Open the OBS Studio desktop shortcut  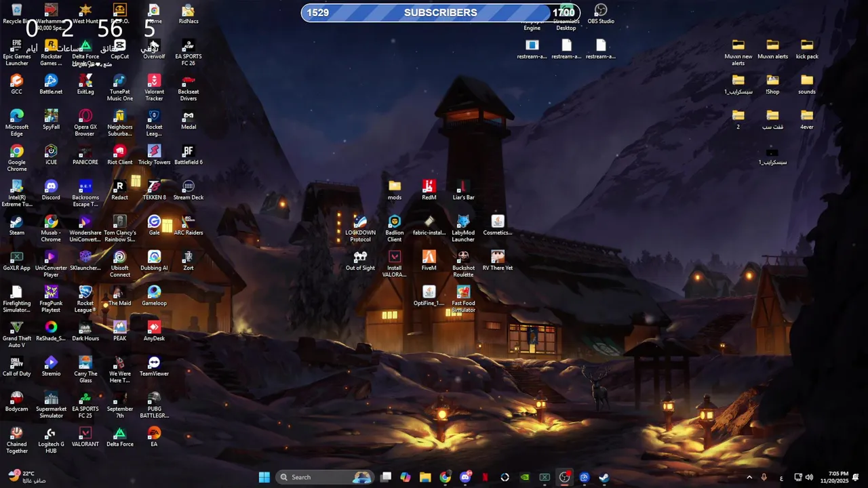point(601,14)
